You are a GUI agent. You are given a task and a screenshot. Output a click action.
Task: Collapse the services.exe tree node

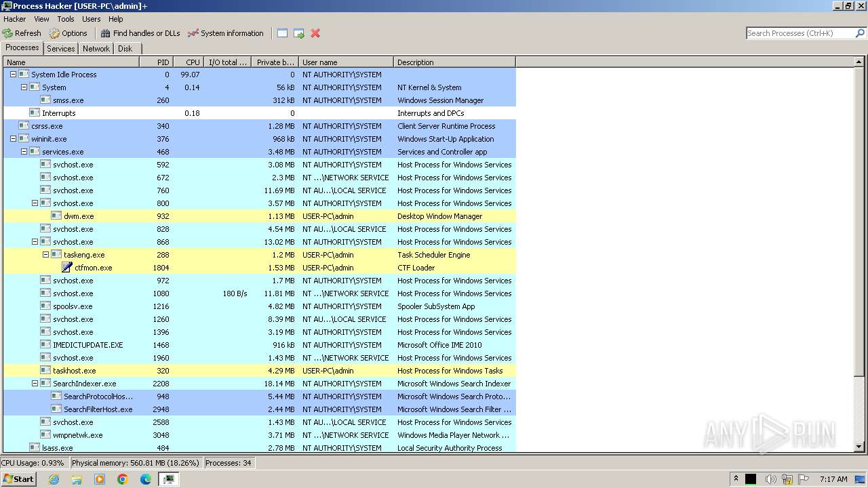click(24, 152)
